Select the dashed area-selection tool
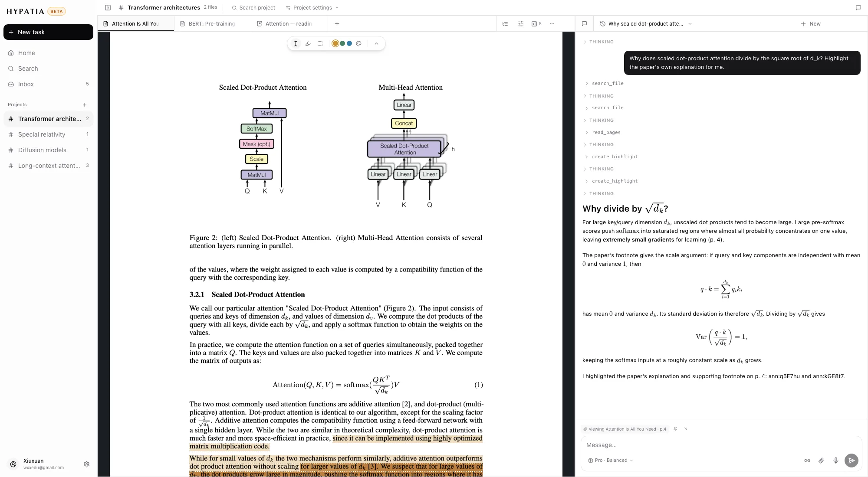868x477 pixels. 320,43
